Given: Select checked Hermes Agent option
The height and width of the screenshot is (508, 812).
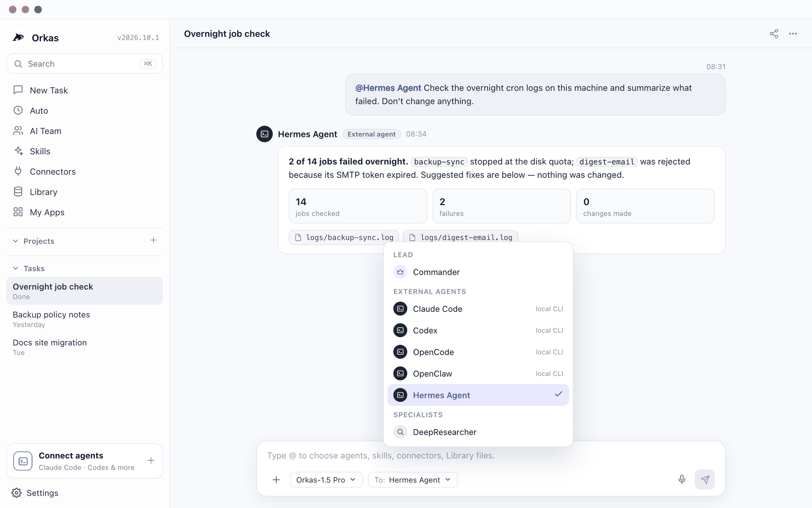Looking at the screenshot, I should (x=478, y=395).
